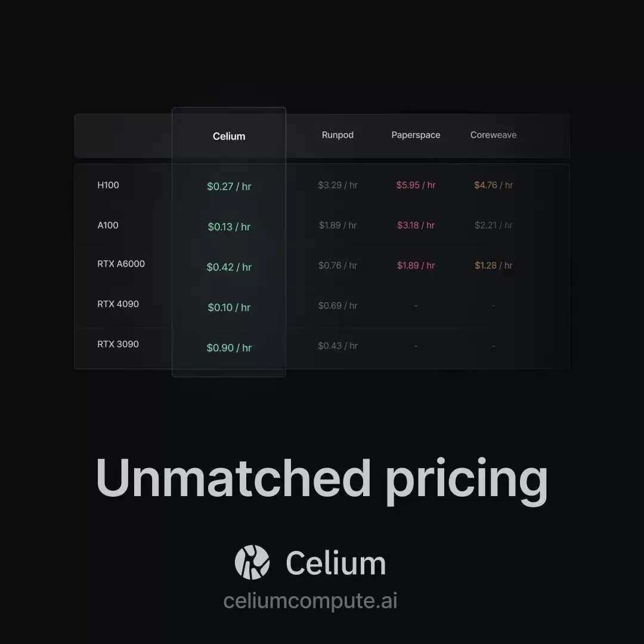Click the Unmatched pricing headline
Image resolution: width=644 pixels, height=644 pixels.
coord(321,479)
